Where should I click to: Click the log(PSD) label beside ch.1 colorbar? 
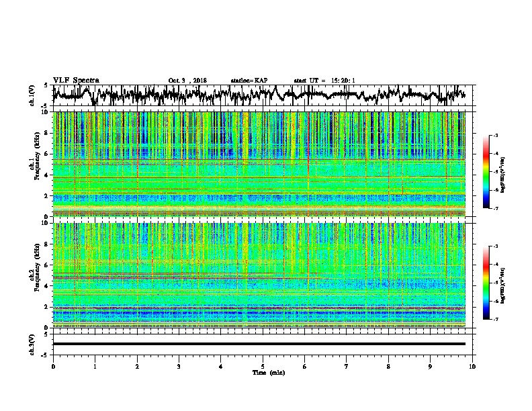pos(502,175)
